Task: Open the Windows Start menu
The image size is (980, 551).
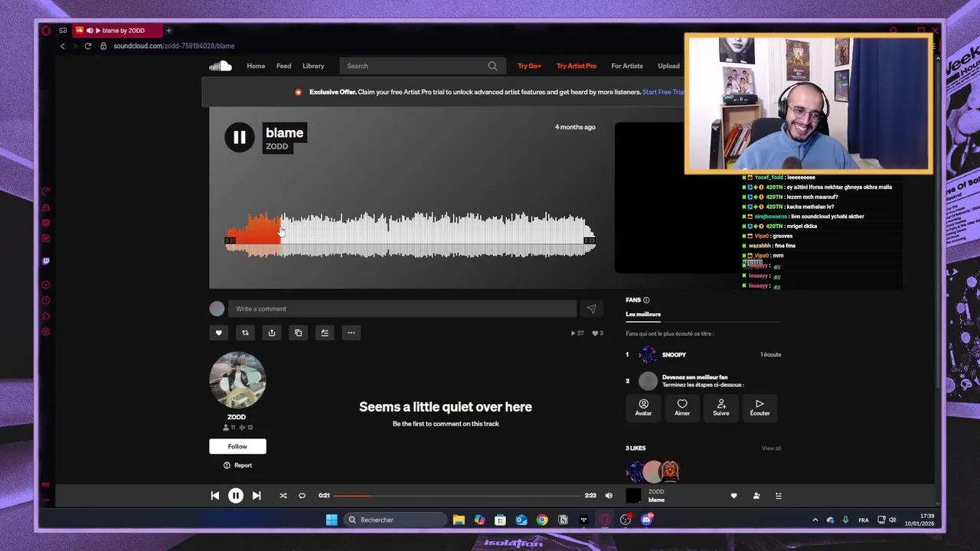Action: pyautogui.click(x=332, y=520)
